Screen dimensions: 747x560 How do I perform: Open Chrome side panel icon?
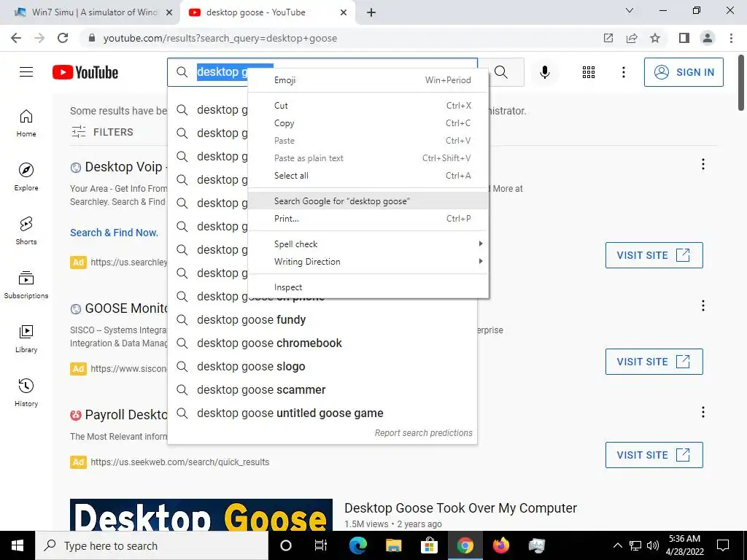[x=684, y=38]
